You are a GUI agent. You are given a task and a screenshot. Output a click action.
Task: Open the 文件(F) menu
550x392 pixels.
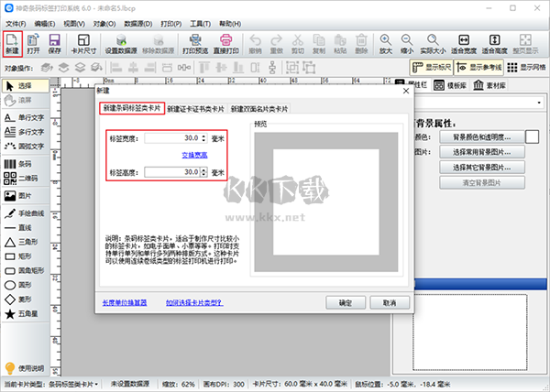16,24
